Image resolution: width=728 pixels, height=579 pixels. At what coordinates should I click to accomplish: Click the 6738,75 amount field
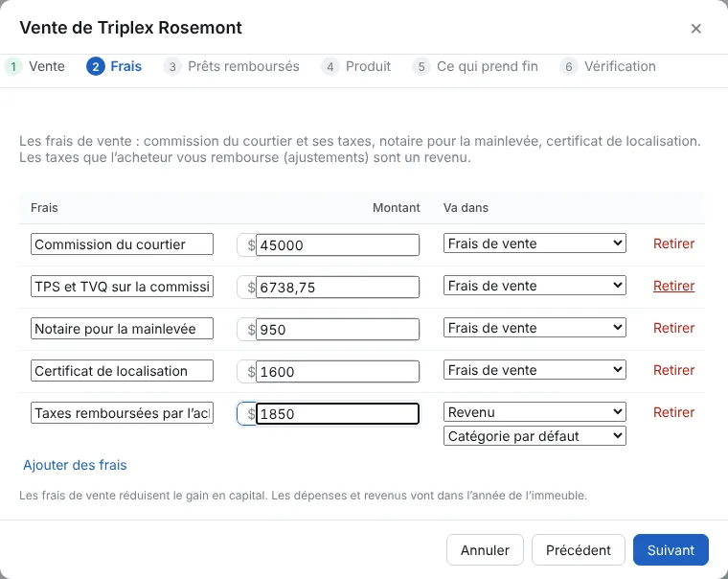[x=337, y=288]
